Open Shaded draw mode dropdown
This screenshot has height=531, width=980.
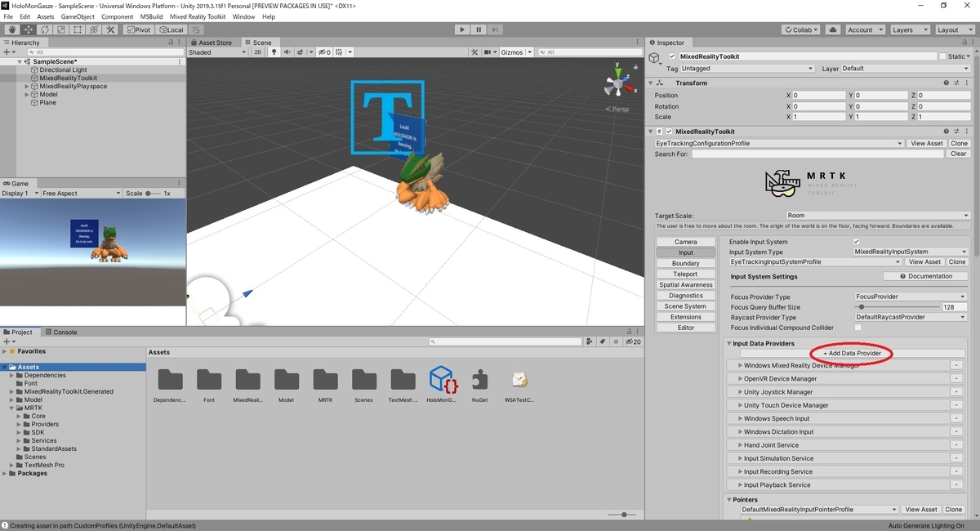(216, 52)
